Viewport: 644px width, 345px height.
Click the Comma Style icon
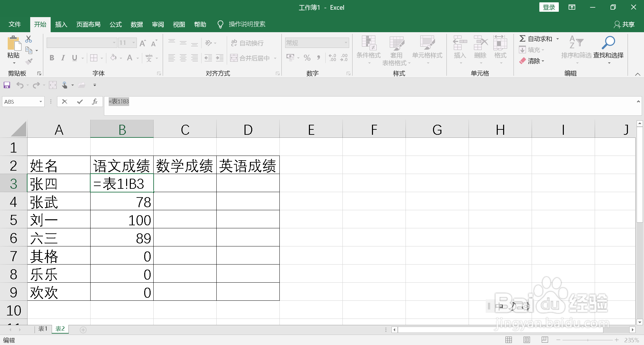pos(319,57)
